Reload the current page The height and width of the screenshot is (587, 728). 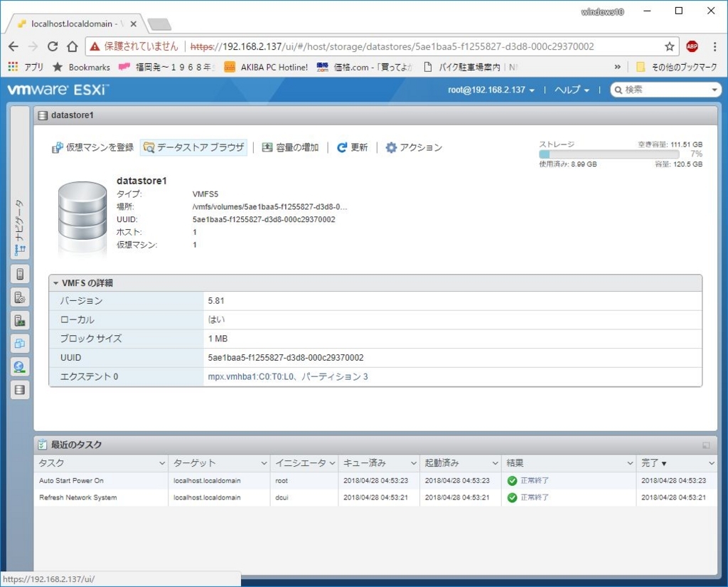click(53, 46)
